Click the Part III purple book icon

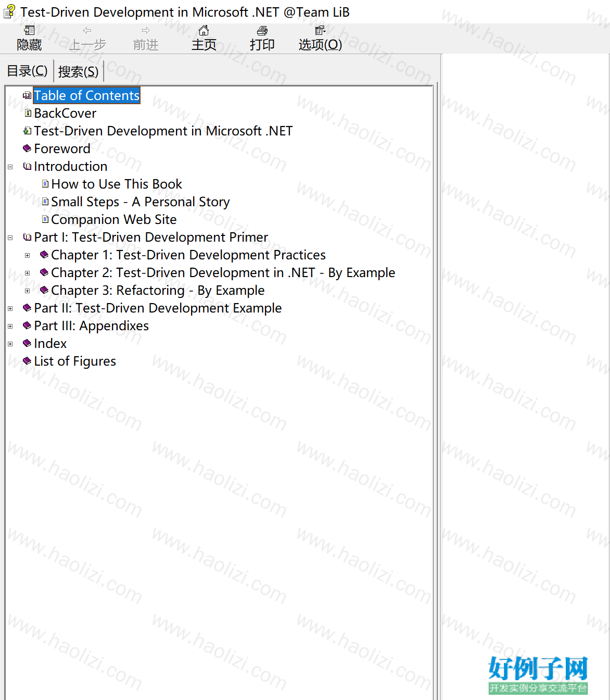click(x=28, y=326)
